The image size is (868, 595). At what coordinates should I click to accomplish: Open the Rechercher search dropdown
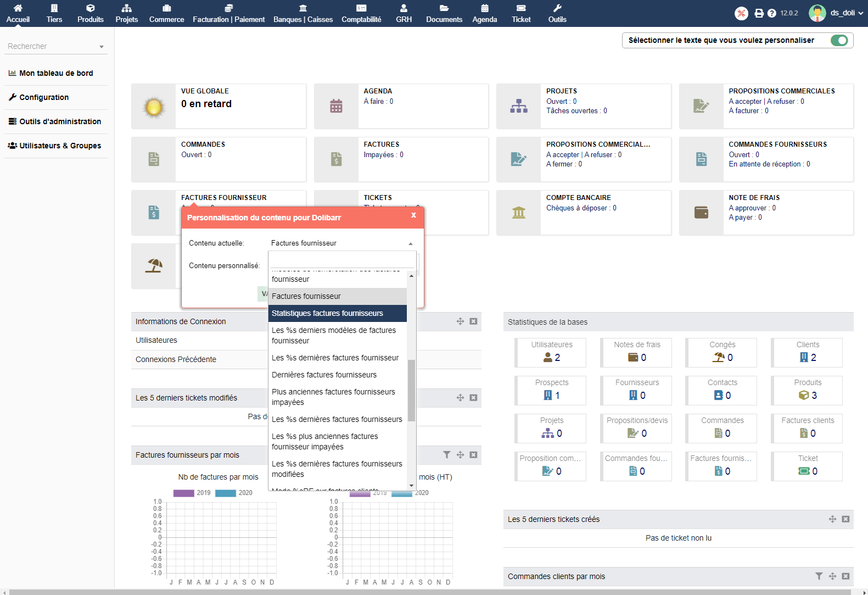coord(56,46)
